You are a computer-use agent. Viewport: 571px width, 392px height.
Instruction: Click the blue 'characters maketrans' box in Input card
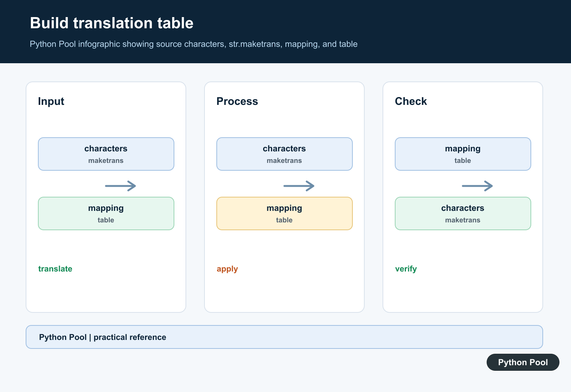point(106,154)
